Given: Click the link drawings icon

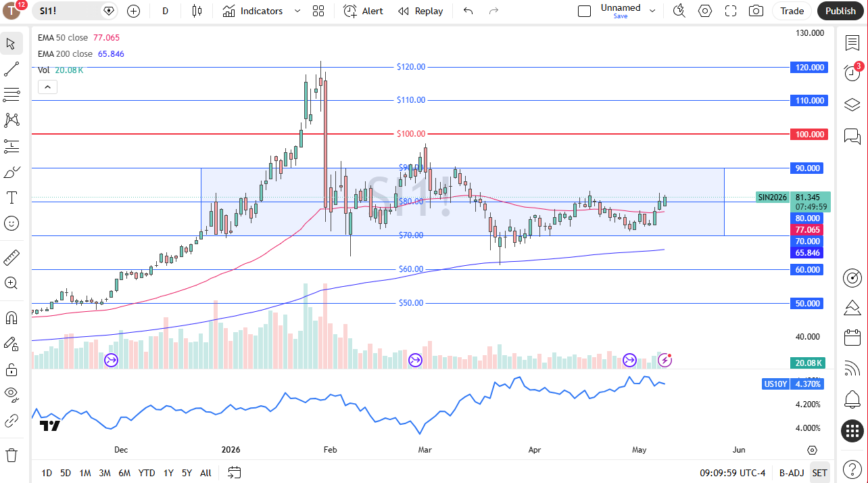Looking at the screenshot, I should coord(11,421).
